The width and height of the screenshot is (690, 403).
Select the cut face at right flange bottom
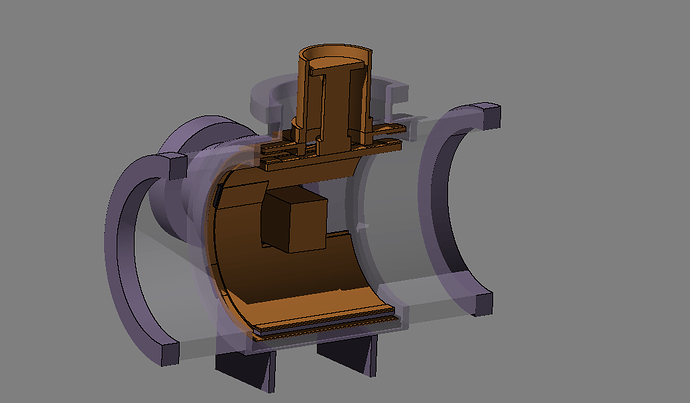coord(483,304)
